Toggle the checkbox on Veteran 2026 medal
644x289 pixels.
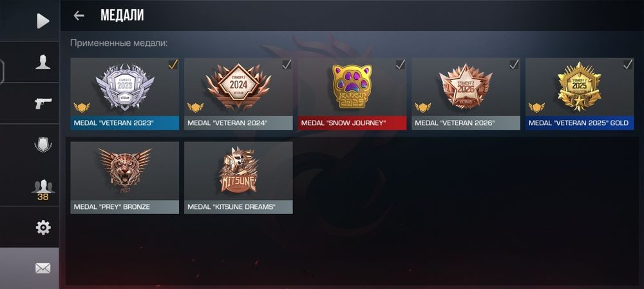coord(514,65)
